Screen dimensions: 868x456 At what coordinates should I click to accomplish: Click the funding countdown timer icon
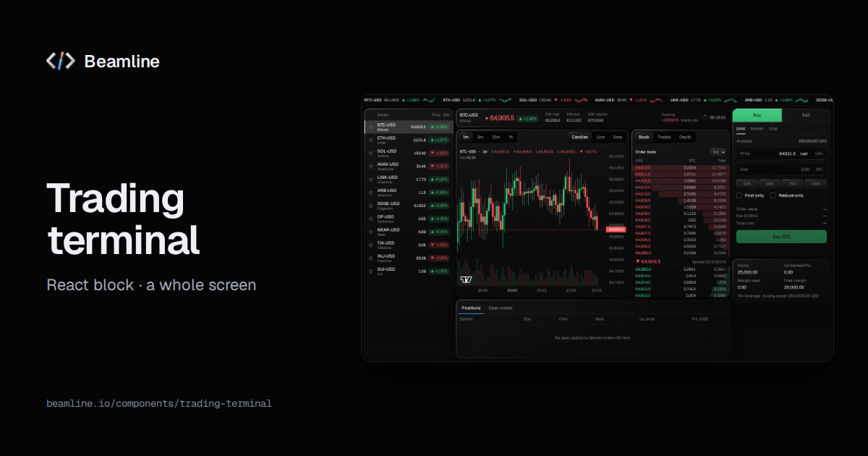[x=705, y=118]
